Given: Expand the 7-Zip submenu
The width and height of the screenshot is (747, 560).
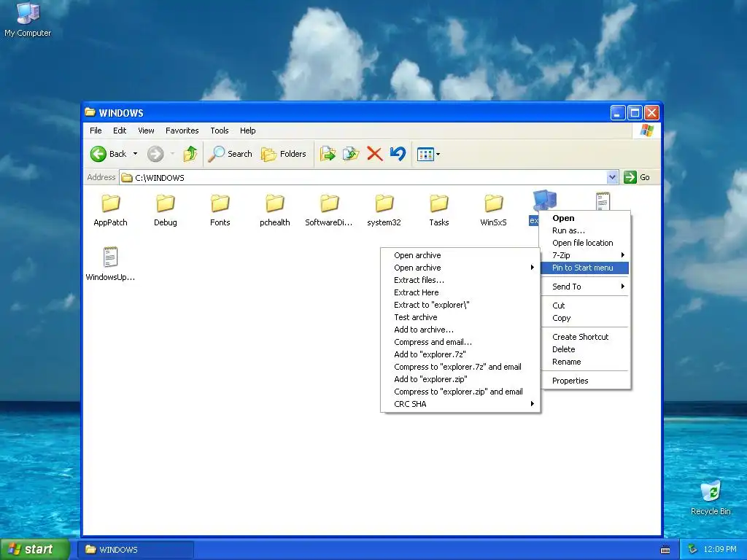Looking at the screenshot, I should point(585,255).
